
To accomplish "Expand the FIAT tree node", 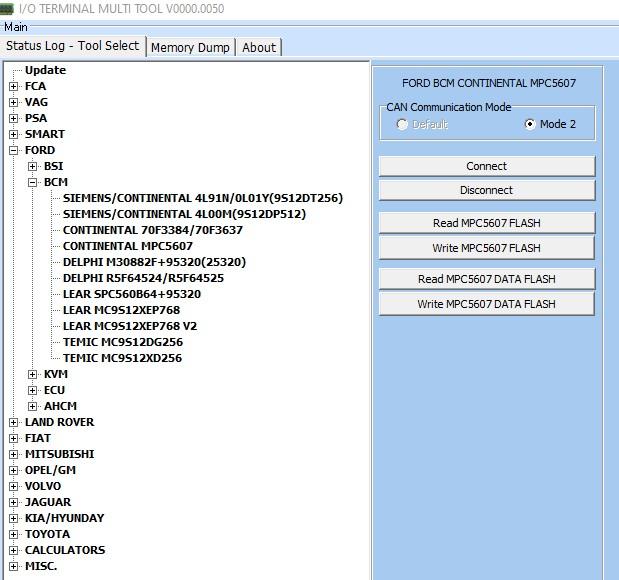I will tap(13, 438).
